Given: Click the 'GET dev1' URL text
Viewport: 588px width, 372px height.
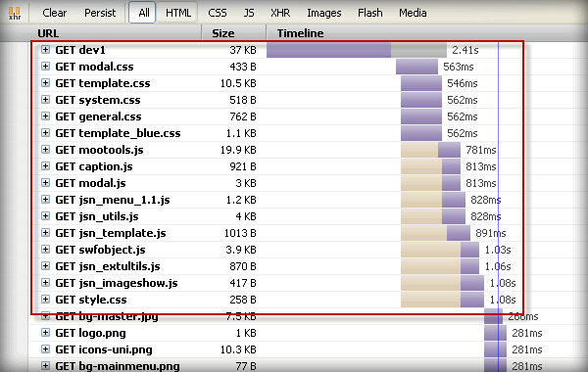Looking at the screenshot, I should pyautogui.click(x=80, y=50).
